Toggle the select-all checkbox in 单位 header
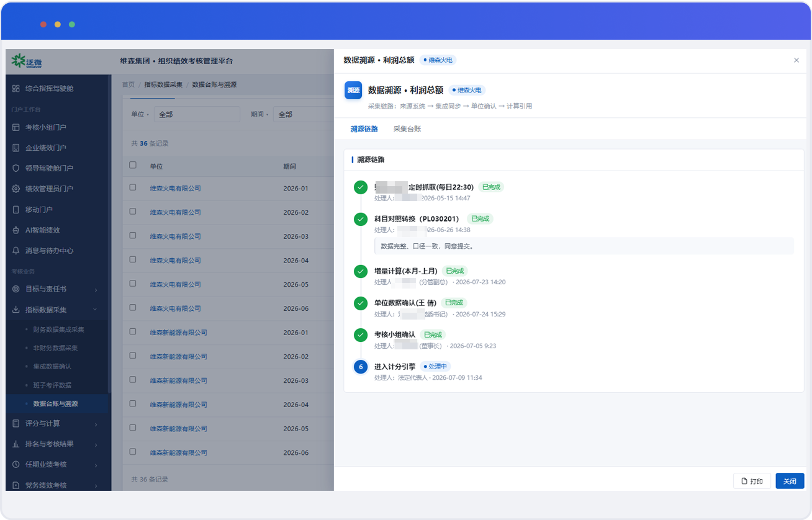The width and height of the screenshot is (812, 520). (133, 165)
